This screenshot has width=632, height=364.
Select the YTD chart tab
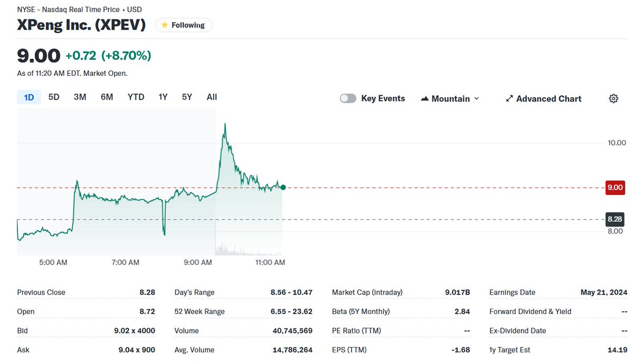pyautogui.click(x=135, y=97)
